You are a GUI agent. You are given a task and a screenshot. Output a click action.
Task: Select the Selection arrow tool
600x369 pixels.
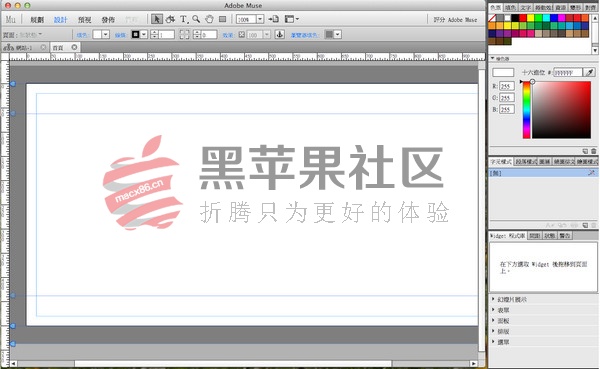point(157,19)
